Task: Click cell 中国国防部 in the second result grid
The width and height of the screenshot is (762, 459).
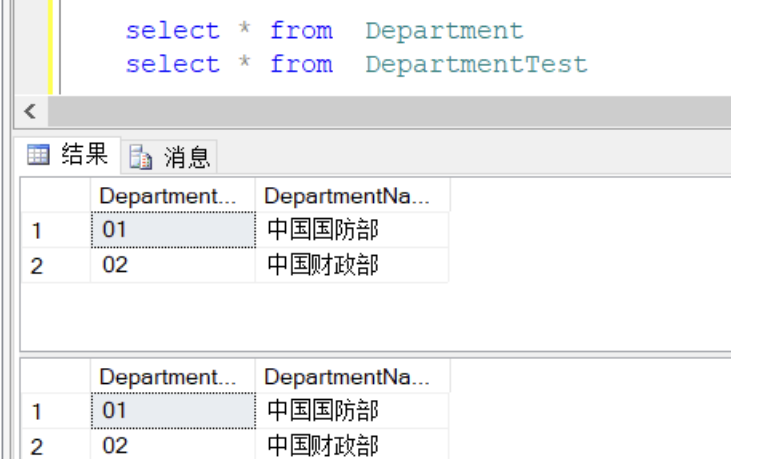Action: tap(351, 411)
